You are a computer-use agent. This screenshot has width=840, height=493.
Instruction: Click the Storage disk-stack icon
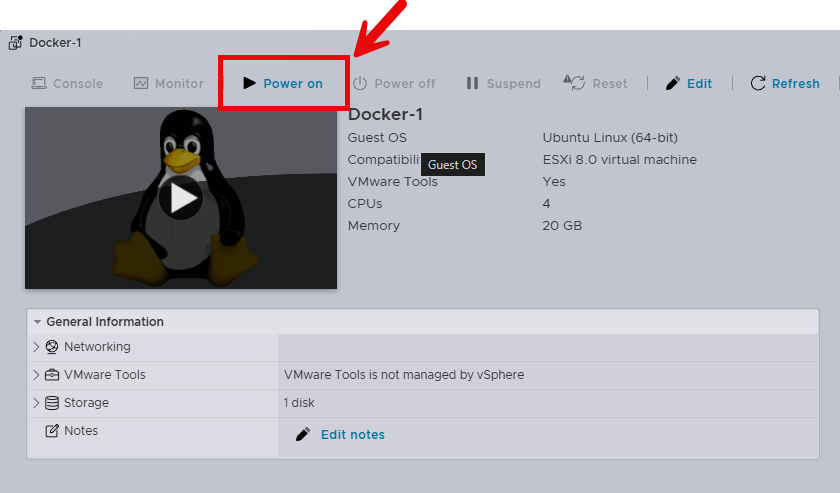click(52, 402)
